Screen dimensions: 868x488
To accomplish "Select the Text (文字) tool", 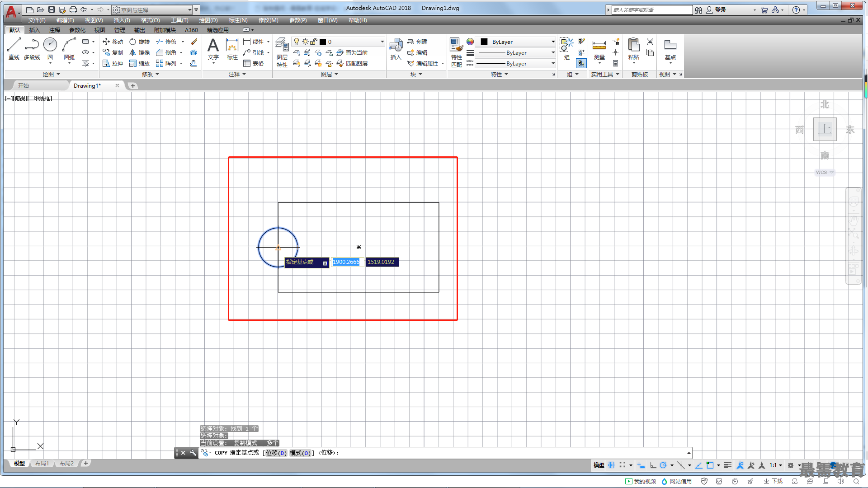I will pos(213,49).
